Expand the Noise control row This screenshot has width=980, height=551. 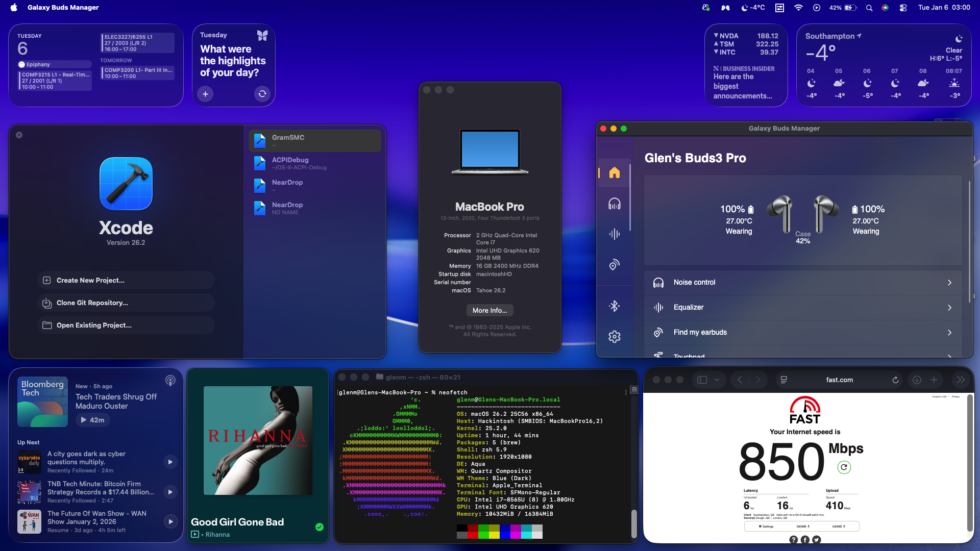pos(803,283)
